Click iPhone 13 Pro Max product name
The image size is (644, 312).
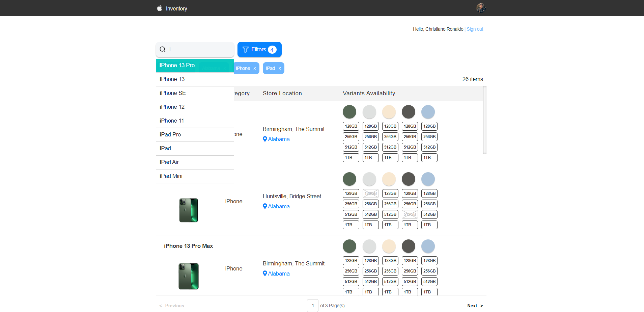(189, 246)
